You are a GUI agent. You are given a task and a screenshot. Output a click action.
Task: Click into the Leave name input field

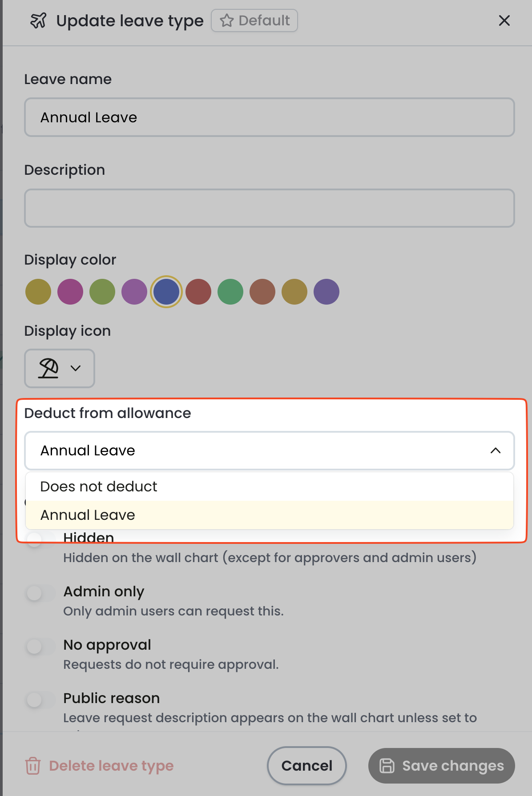270,117
